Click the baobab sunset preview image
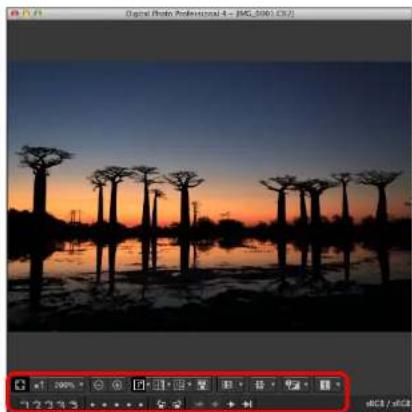 (x=209, y=196)
